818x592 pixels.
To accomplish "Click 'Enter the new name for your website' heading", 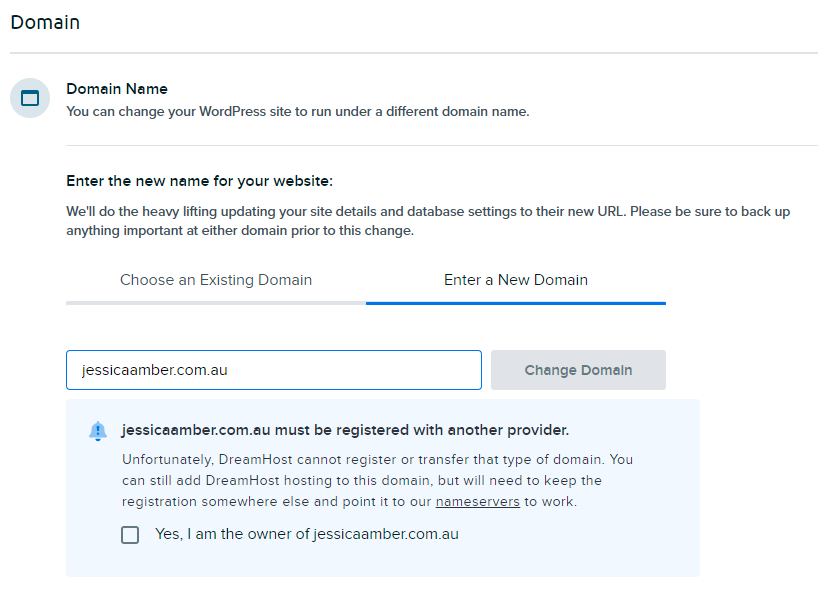I will 199,181.
